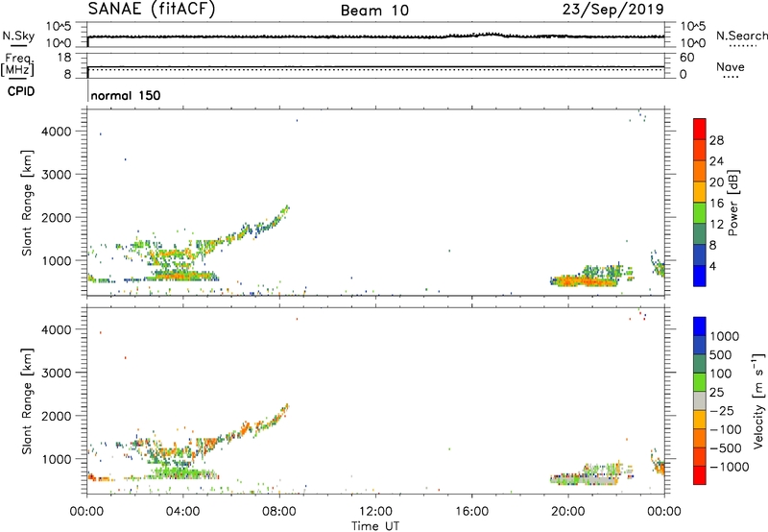Click the 'Slant Range [km]' label of the power panel
768x532 pixels.
point(27,203)
